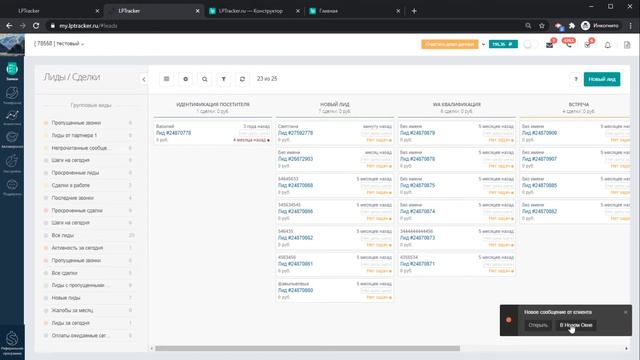
Task: Select Новые лиды group
Action: click(66, 298)
